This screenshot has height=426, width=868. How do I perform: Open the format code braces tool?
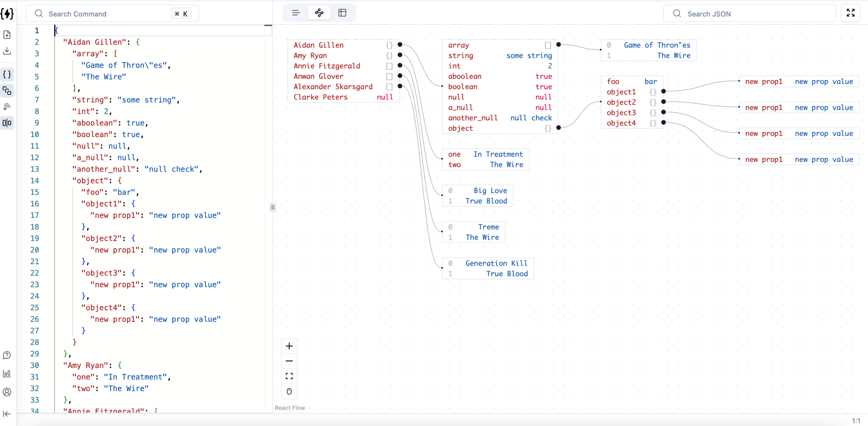[7, 74]
